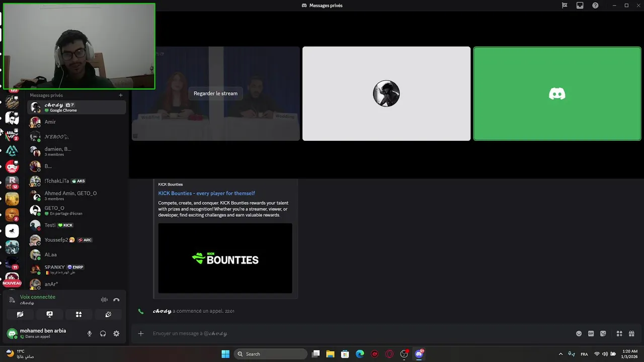Open KICK Bounties link

pyautogui.click(x=206, y=193)
